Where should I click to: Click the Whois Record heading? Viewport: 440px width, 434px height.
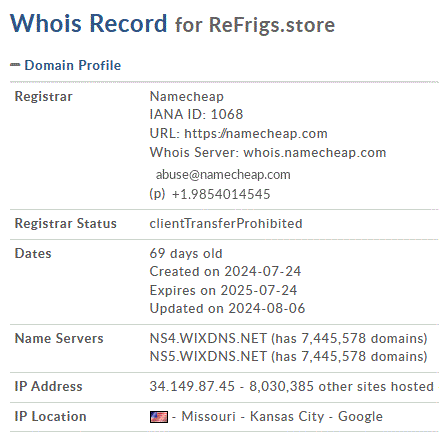[x=89, y=23]
